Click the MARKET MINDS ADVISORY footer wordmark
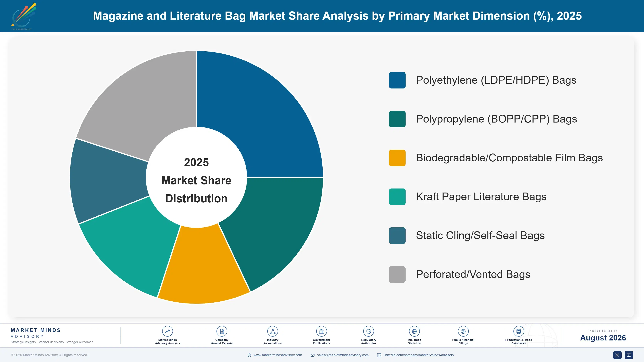The width and height of the screenshot is (644, 362). coord(36,333)
